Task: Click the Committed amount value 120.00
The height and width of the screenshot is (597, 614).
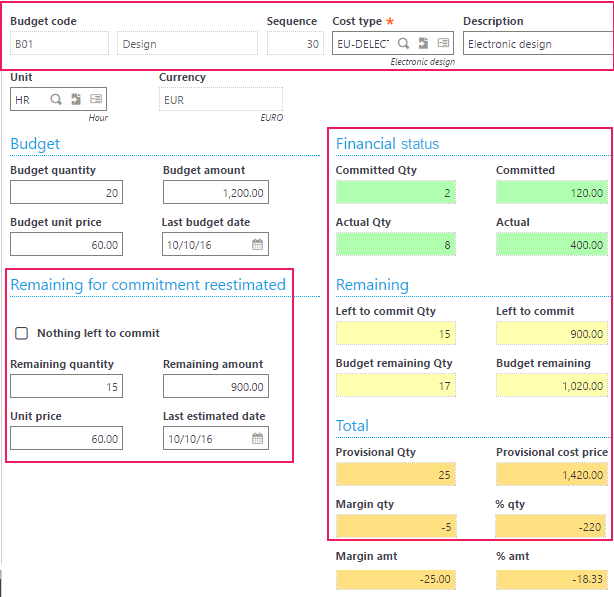Action: [x=552, y=192]
